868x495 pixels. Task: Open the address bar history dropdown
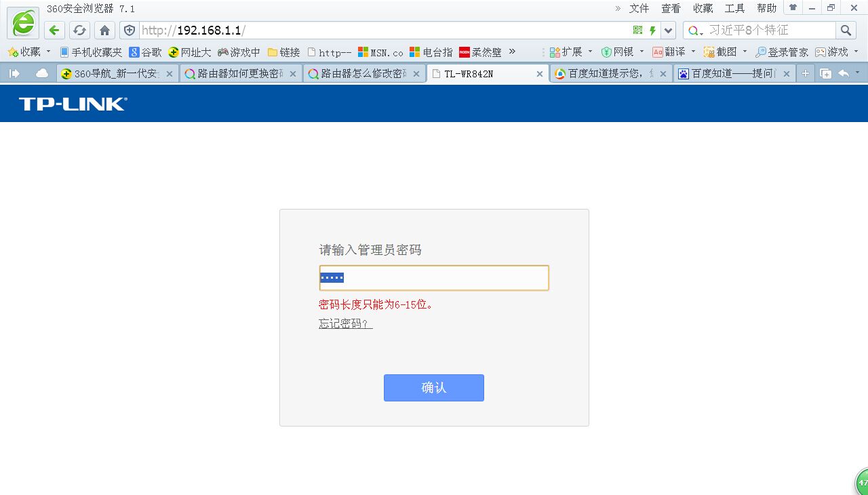pyautogui.click(x=667, y=30)
